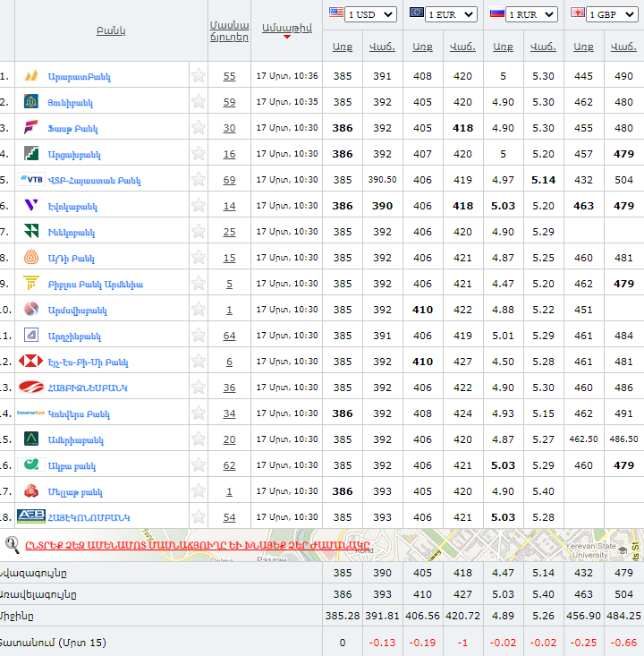The height and width of the screenshot is (656, 644).
Task: Click the ԱրարատԲանկ logo icon
Action: [x=31, y=76]
